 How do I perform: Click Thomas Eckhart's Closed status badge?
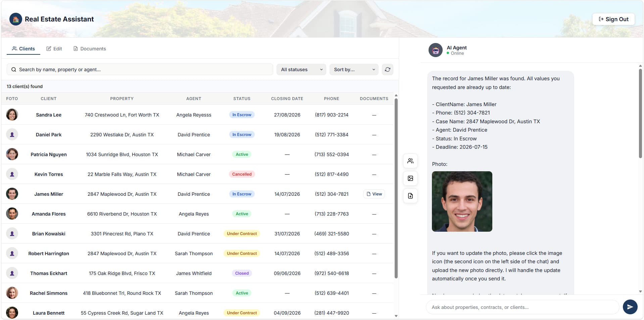(x=242, y=273)
